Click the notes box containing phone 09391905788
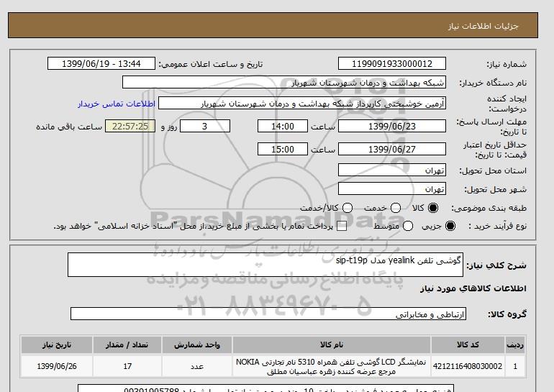The width and height of the screenshot is (554, 392). point(265,388)
